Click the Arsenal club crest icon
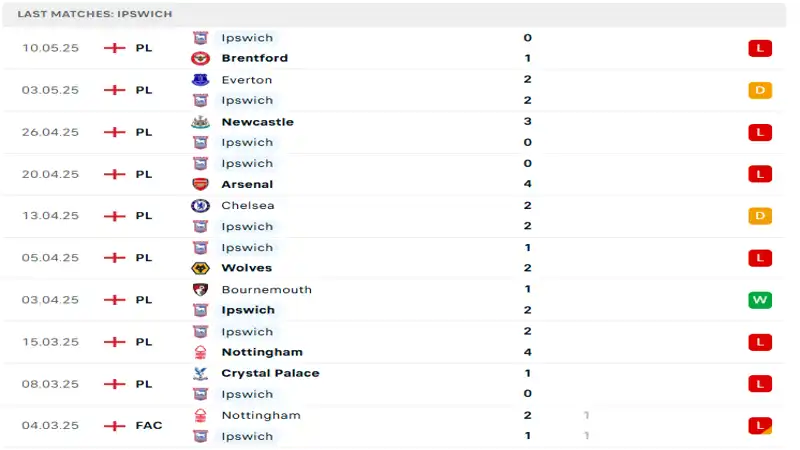The height and width of the screenshot is (450, 800). tap(200, 184)
